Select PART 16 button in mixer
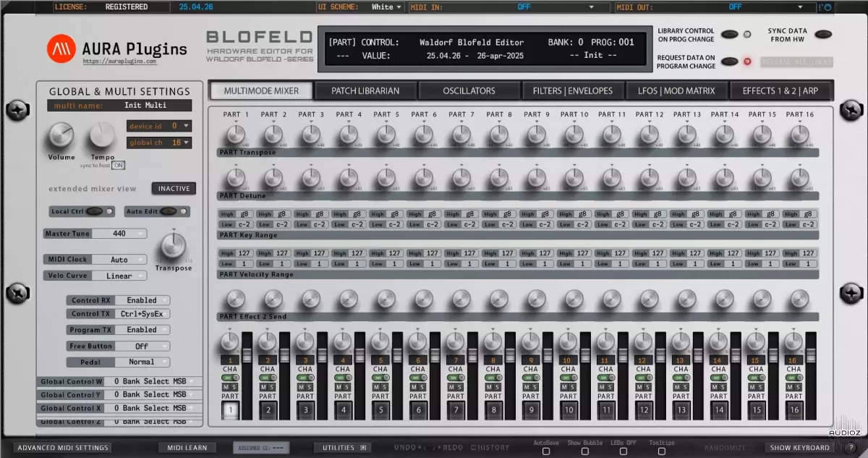Viewport: 868px width, 458px height. pos(794,410)
